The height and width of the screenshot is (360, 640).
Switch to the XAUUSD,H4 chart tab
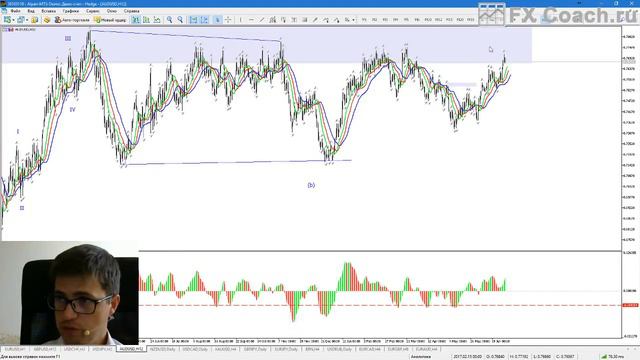tap(226, 349)
